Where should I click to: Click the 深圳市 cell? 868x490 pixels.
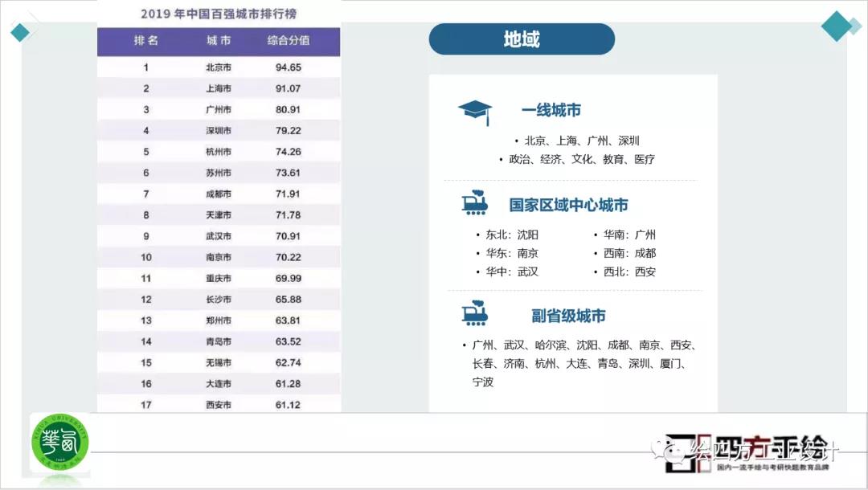(x=219, y=130)
